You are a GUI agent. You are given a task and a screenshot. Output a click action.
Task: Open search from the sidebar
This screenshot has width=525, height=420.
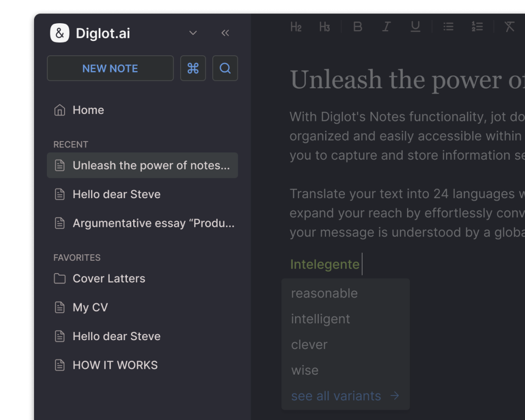pos(225,68)
